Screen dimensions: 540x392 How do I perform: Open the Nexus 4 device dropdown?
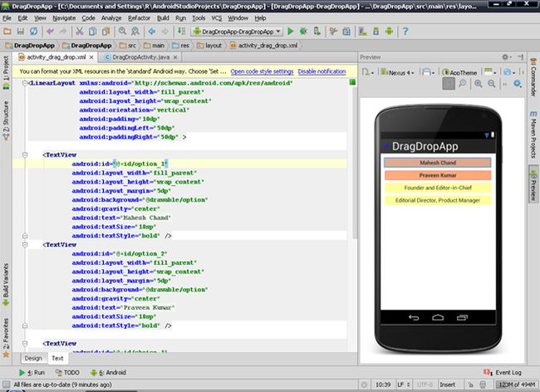pyautogui.click(x=397, y=72)
